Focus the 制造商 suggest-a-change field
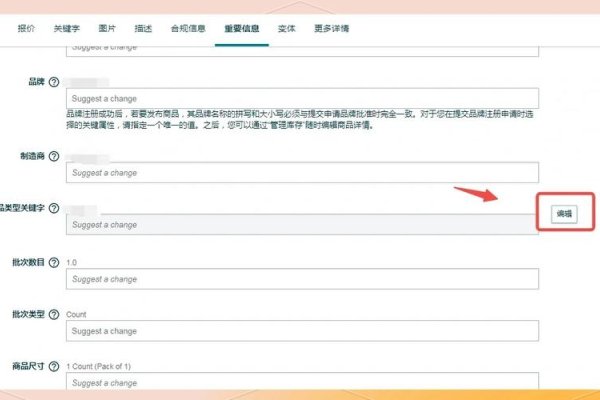The image size is (600, 400). tap(302, 173)
